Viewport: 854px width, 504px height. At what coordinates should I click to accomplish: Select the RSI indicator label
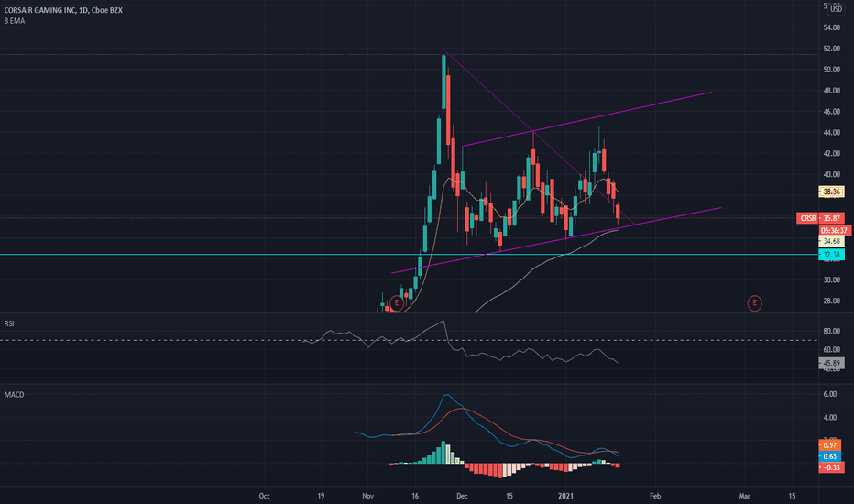pos(9,323)
